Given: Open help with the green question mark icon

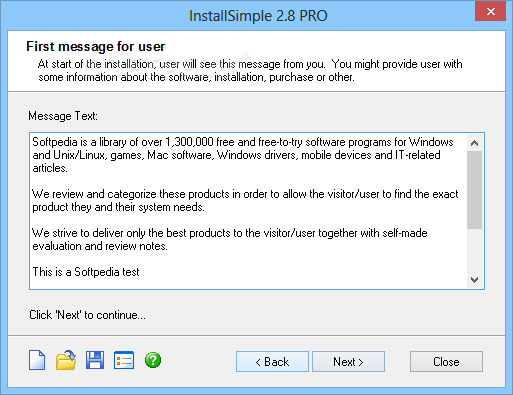Looking at the screenshot, I should click(153, 360).
